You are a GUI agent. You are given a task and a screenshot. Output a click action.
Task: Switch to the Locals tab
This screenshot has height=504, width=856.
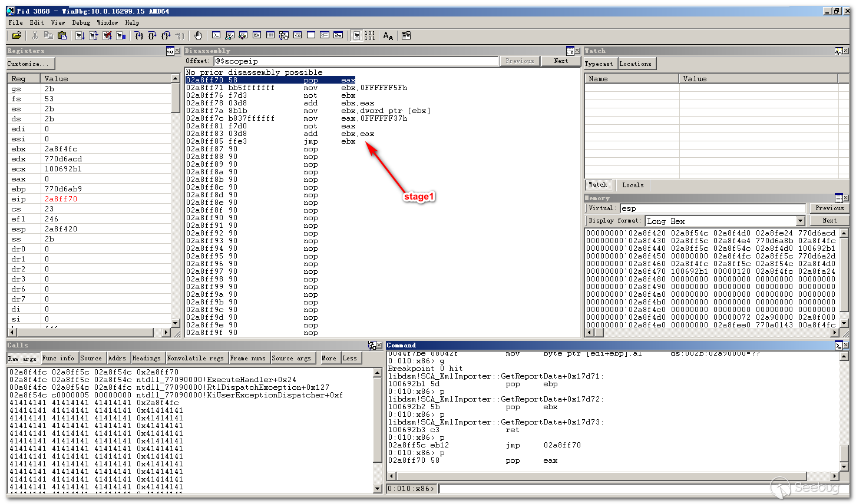point(633,185)
